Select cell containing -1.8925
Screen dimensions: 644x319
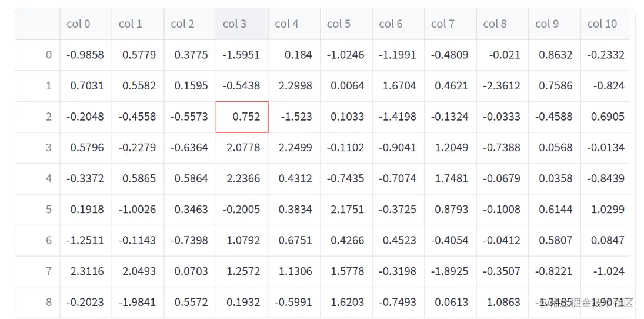(451, 271)
